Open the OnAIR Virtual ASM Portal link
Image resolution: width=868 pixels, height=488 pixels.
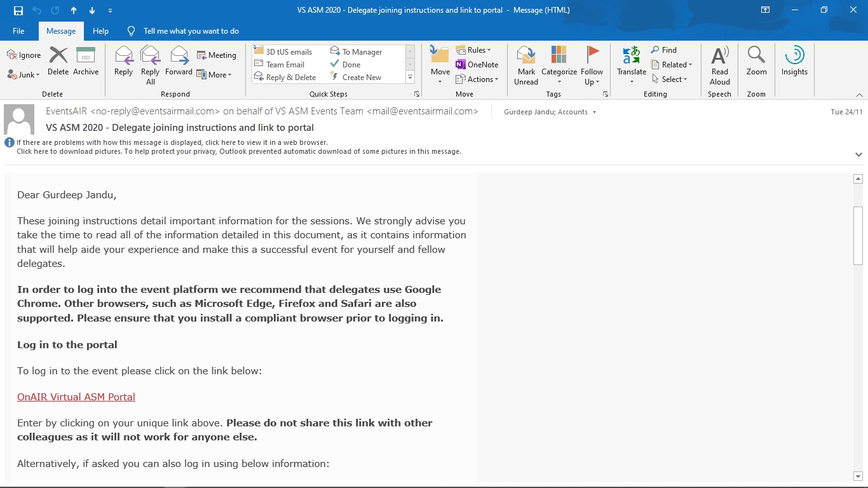76,397
